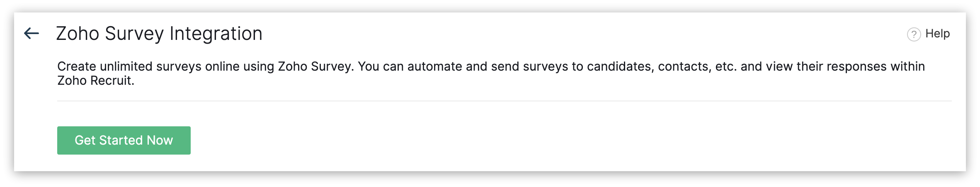This screenshot has height=187, width=980.
Task: Click the back arrow icon
Action: click(x=32, y=33)
